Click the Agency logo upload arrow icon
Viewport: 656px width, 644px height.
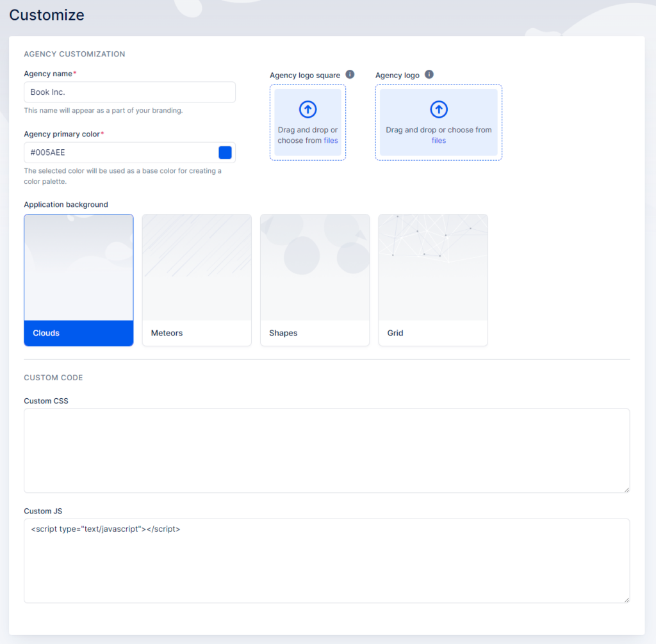439,109
